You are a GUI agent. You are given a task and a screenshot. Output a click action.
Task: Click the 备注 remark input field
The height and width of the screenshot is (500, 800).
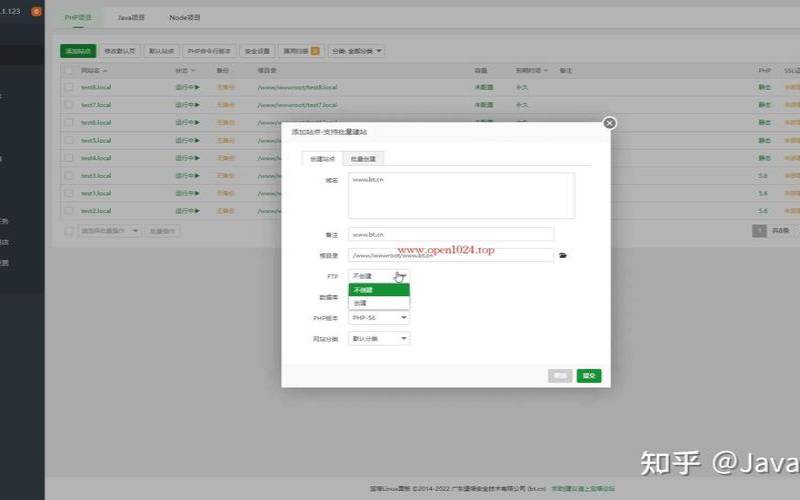(450, 234)
